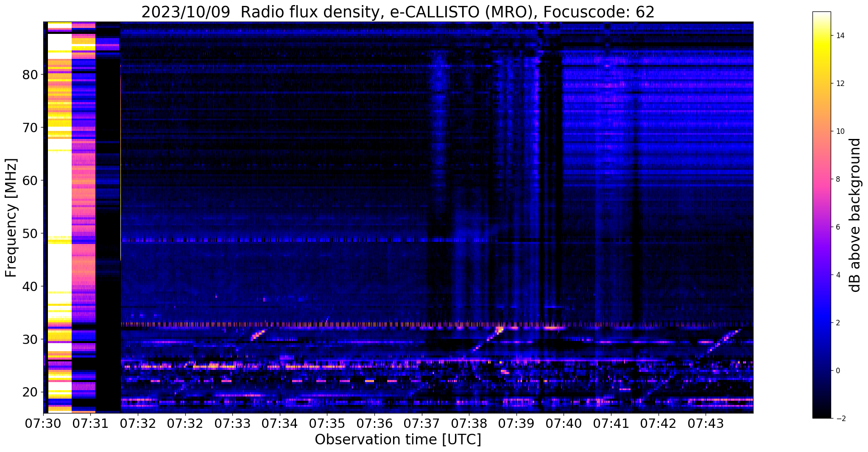This screenshot has height=452, width=868.
Task: Click the colorbar tick label 14
Action: [x=840, y=36]
